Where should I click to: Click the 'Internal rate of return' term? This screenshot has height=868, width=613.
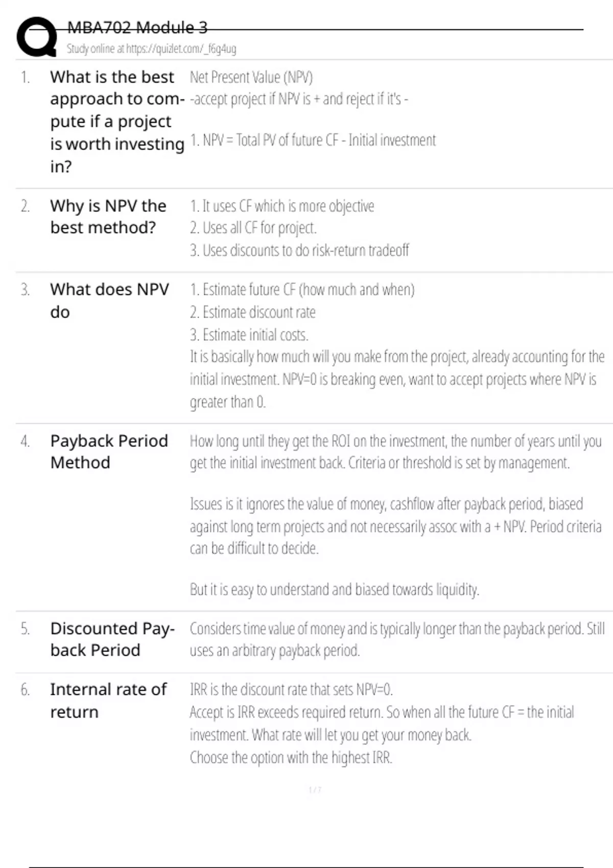tap(108, 700)
